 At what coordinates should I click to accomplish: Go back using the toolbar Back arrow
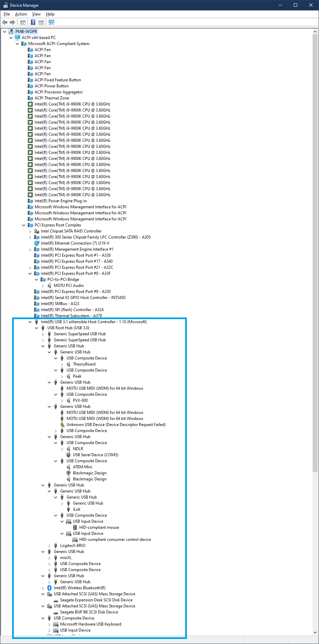(x=5, y=22)
